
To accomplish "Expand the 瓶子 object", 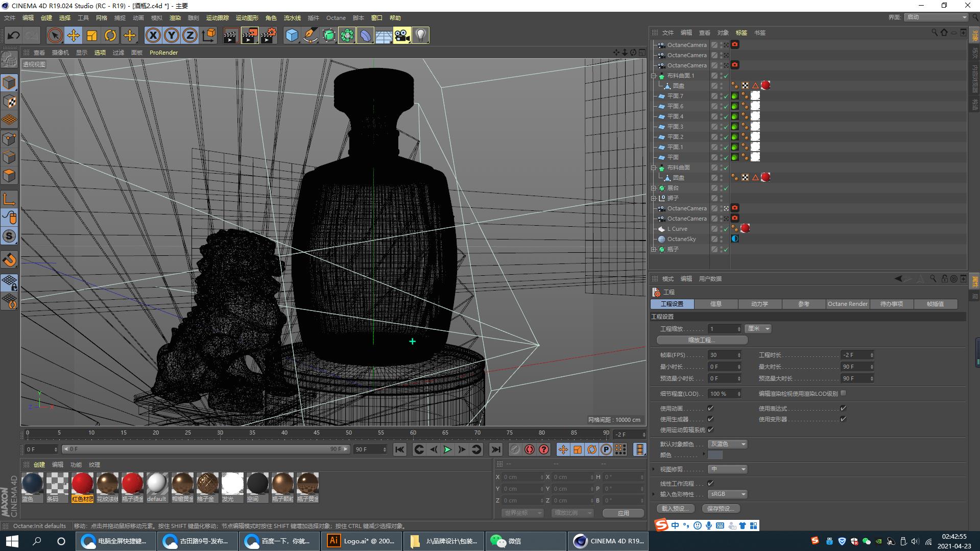I will click(654, 249).
